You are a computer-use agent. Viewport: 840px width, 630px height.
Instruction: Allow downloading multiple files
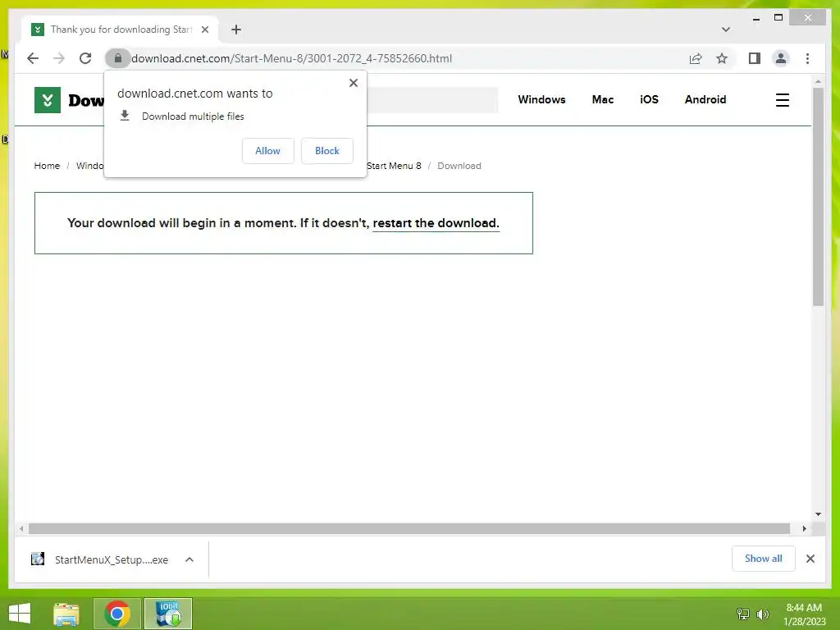(268, 151)
